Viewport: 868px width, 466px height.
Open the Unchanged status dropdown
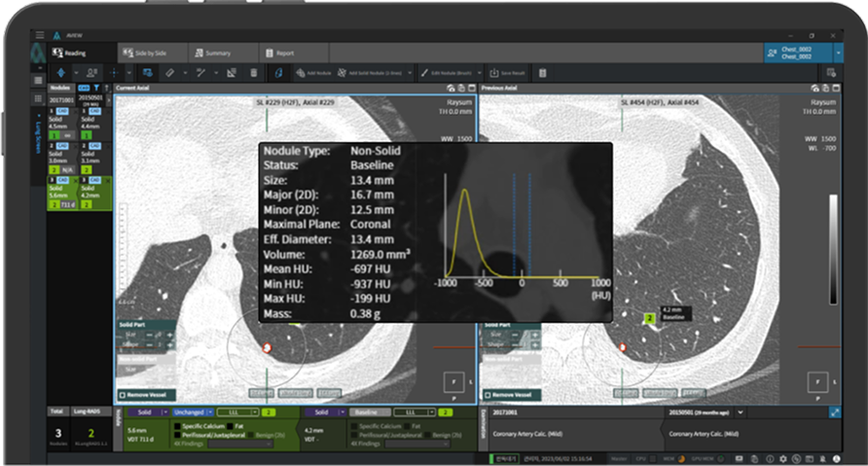click(x=193, y=412)
